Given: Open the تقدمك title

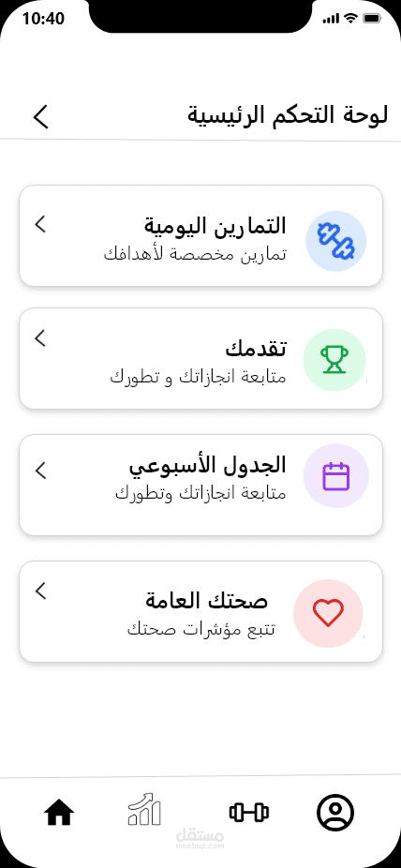Looking at the screenshot, I should pos(256,348).
